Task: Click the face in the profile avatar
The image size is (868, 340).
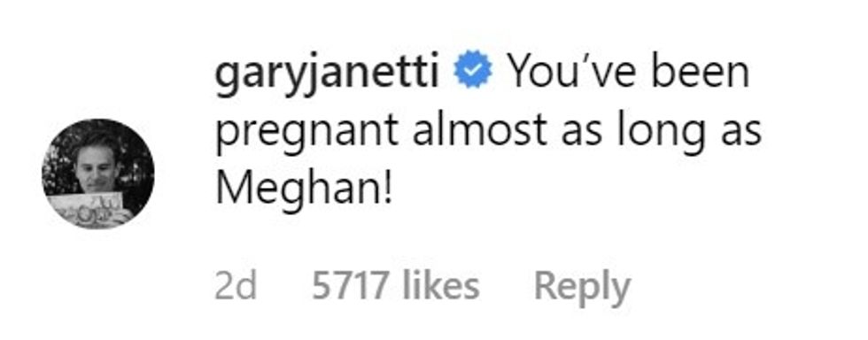Action: 97,165
